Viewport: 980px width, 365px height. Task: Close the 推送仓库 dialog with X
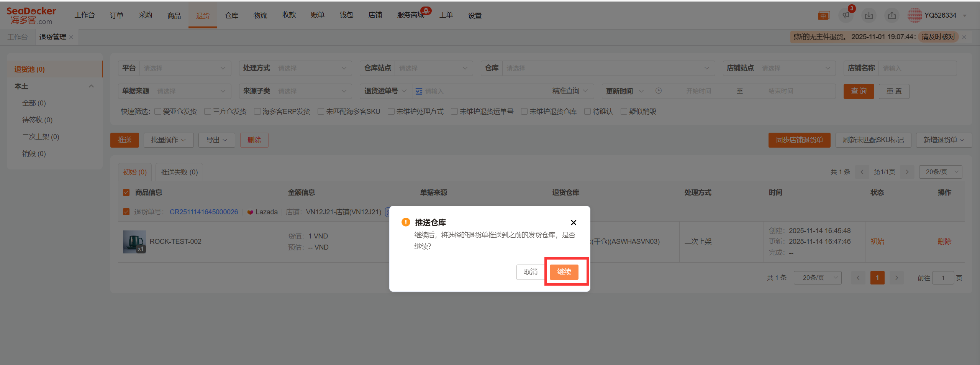[573, 222]
